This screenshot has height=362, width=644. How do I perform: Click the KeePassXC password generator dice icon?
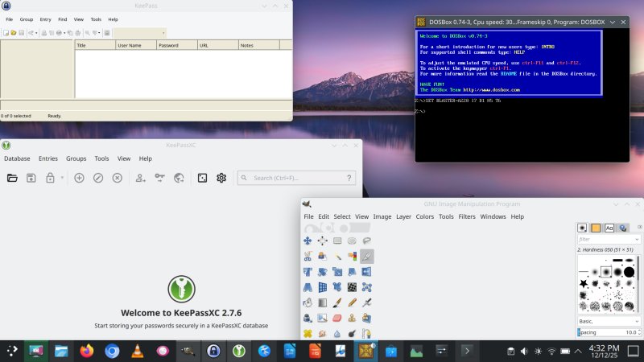[203, 178]
